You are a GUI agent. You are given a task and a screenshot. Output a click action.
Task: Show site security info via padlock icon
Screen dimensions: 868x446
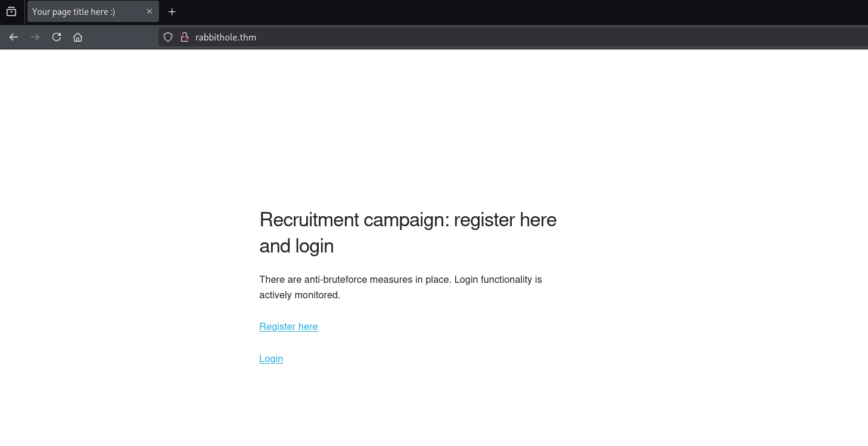[185, 37]
